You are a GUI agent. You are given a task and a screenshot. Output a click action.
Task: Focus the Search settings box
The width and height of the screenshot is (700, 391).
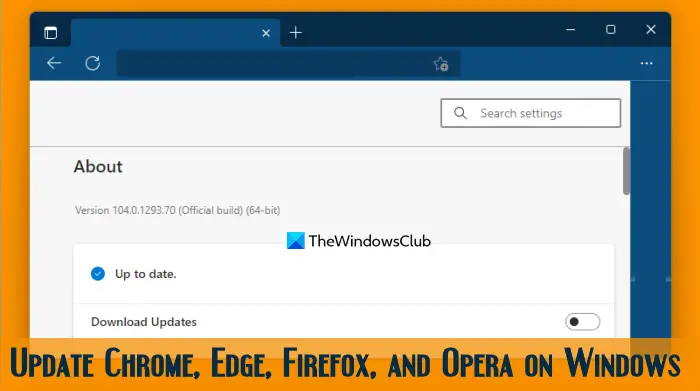[530, 113]
